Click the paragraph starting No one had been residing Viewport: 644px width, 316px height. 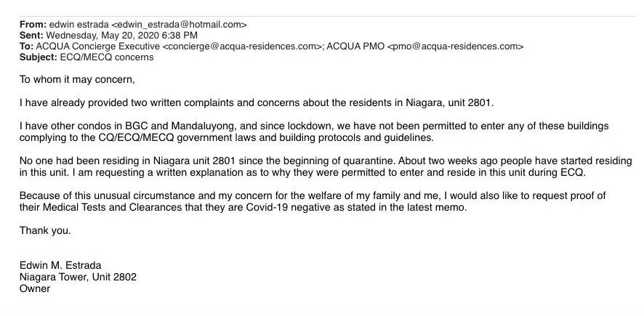326,166
